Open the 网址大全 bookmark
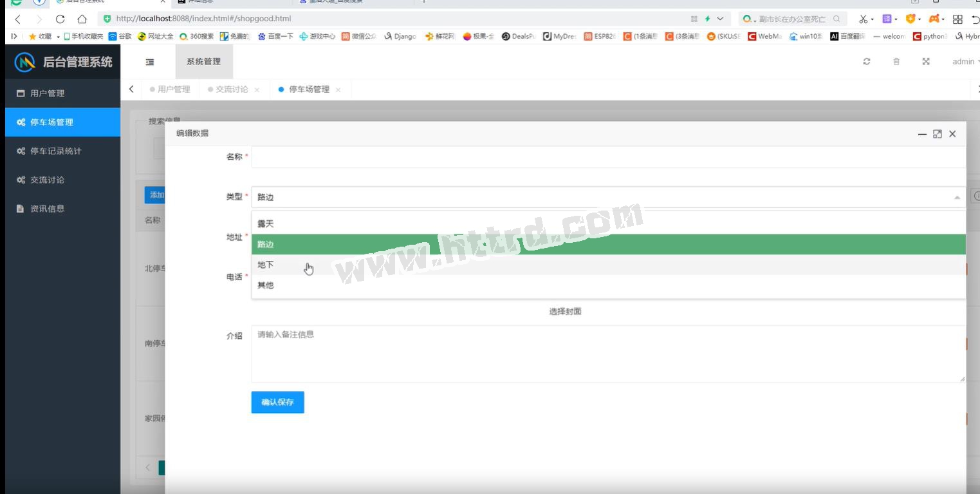The image size is (980, 494). pos(156,37)
